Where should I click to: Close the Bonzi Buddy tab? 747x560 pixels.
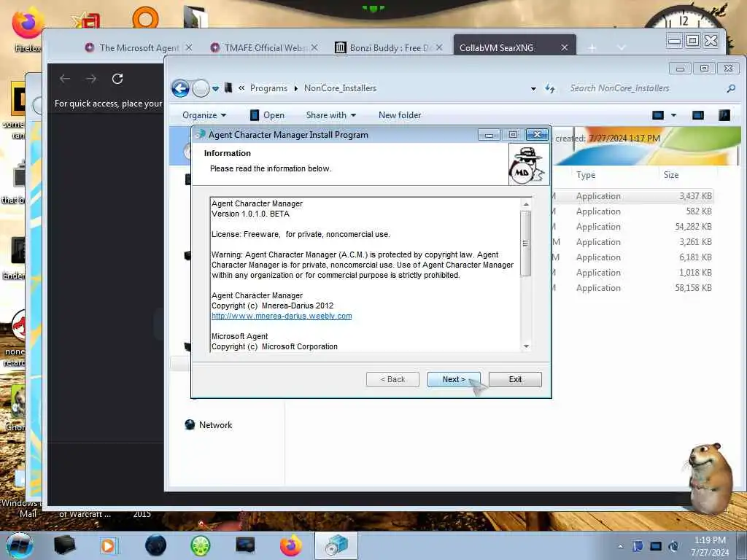point(439,47)
